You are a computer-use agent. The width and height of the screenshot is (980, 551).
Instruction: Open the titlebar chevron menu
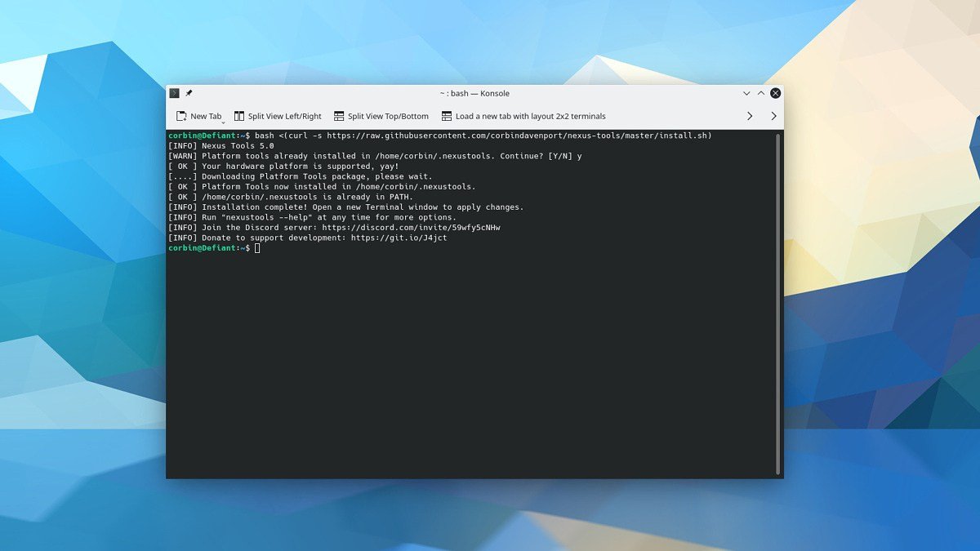746,93
